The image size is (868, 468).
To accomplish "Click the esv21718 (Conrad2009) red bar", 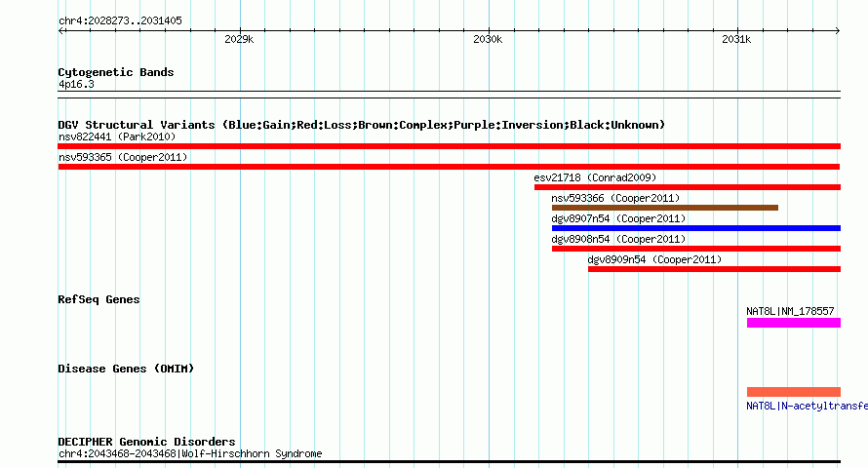I will pyautogui.click(x=687, y=187).
